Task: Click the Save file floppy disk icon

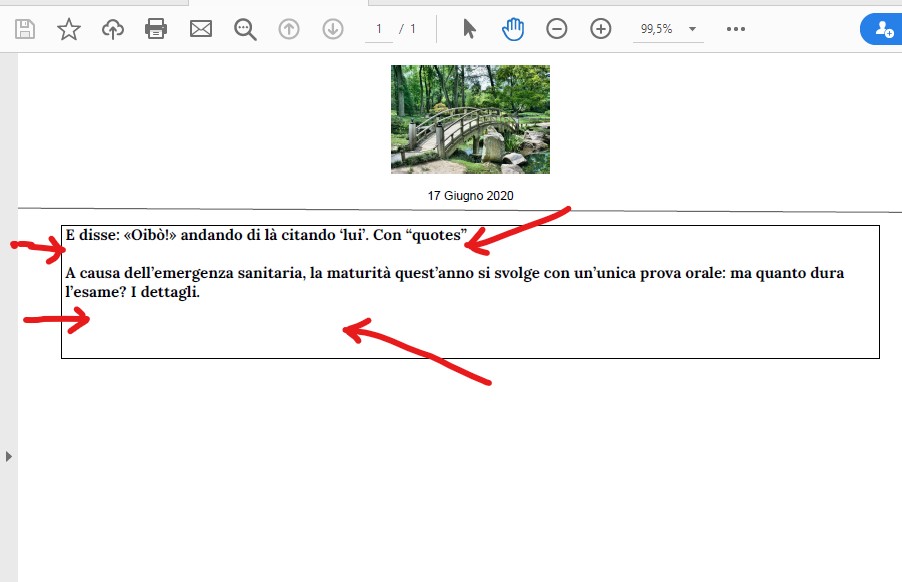Action: 25,29
